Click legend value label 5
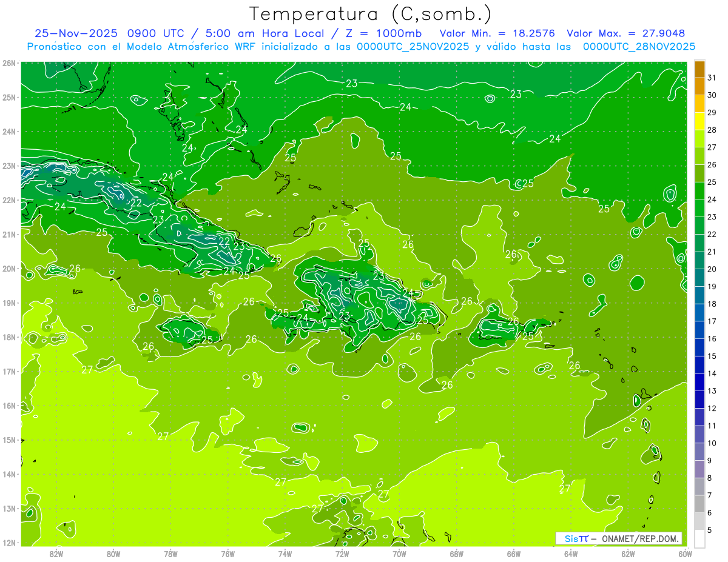The image size is (728, 562). (710, 530)
